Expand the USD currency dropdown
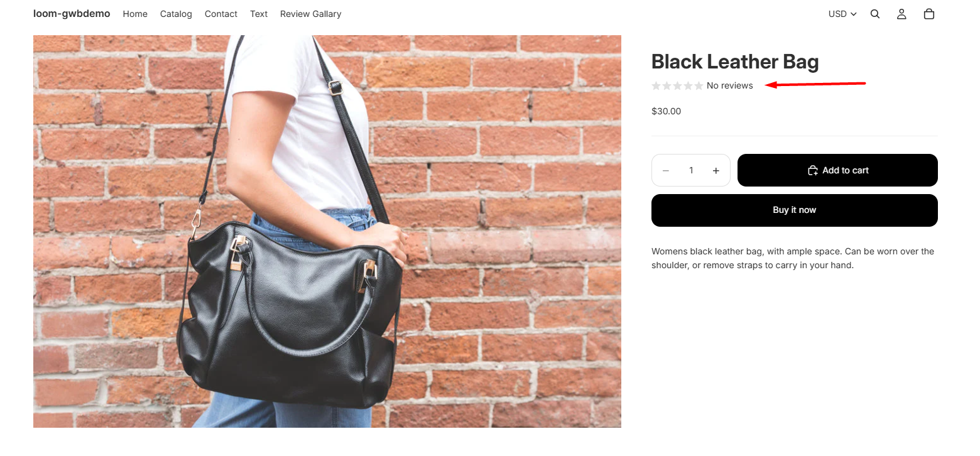980x456 pixels. tap(842, 14)
